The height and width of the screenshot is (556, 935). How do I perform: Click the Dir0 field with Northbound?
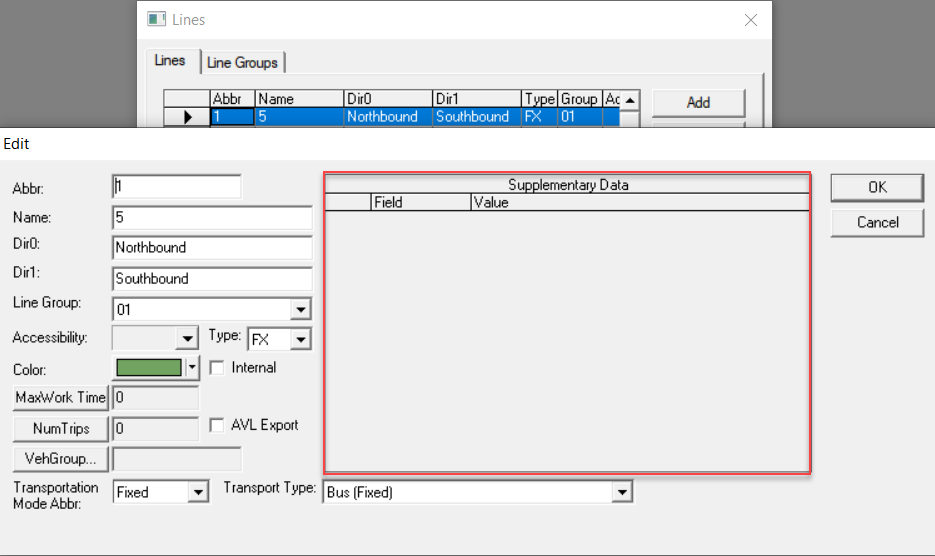212,248
